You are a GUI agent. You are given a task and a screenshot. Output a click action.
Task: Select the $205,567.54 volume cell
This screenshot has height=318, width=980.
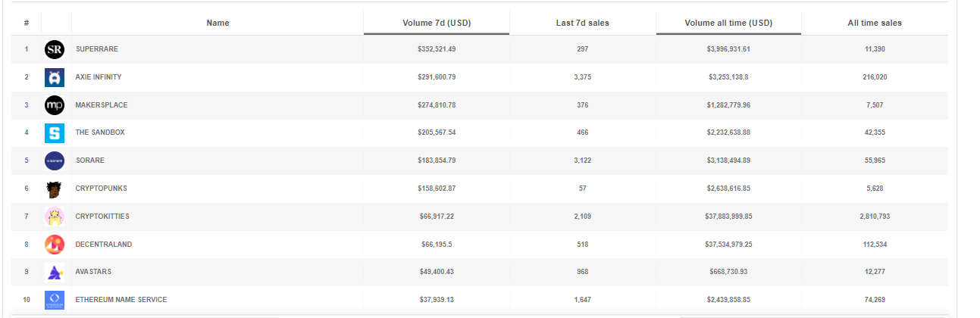(437, 132)
